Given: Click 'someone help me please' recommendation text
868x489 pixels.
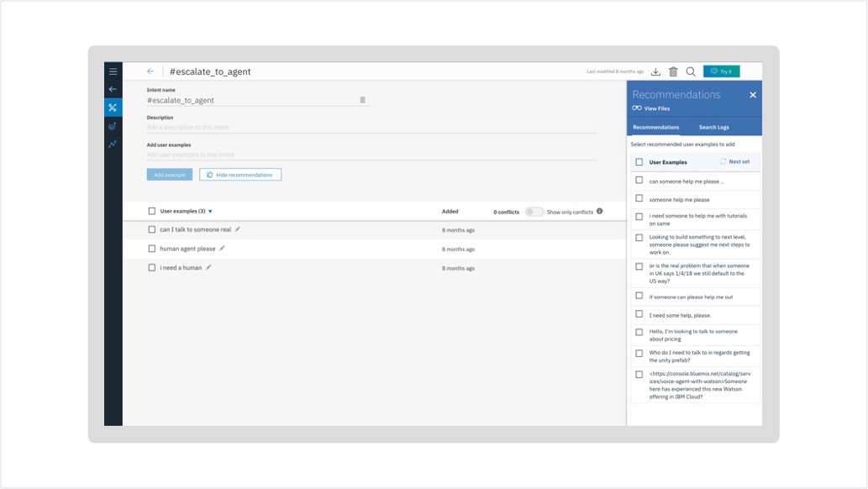Looking at the screenshot, I should pos(679,200).
